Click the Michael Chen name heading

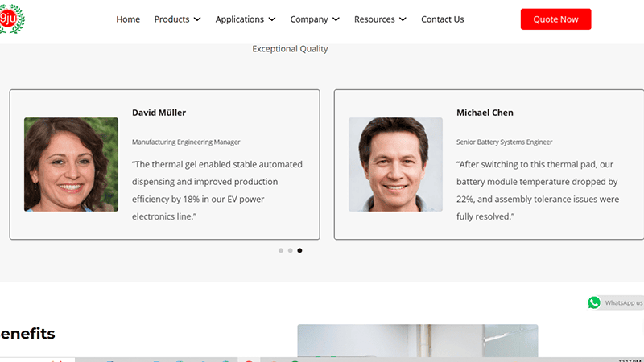click(485, 113)
